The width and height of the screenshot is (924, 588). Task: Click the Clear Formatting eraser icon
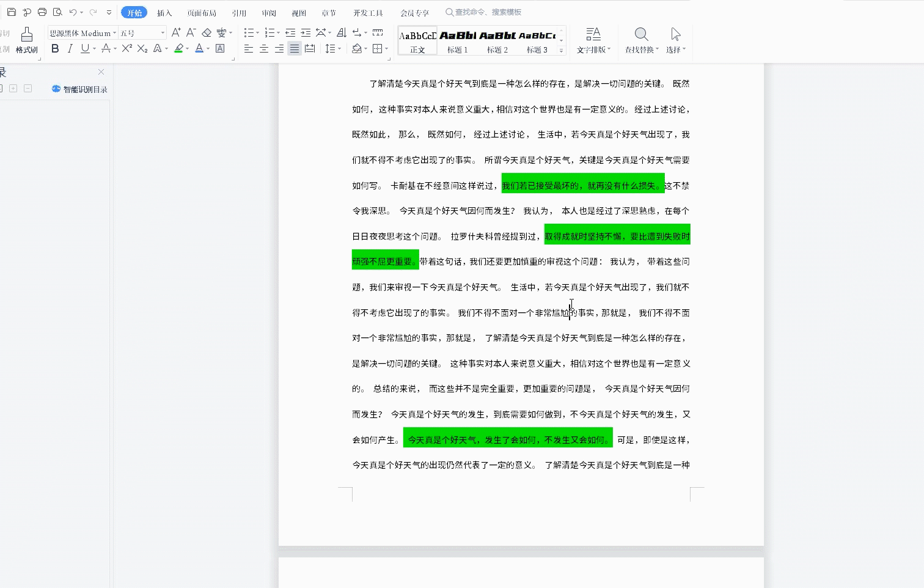pos(207,32)
